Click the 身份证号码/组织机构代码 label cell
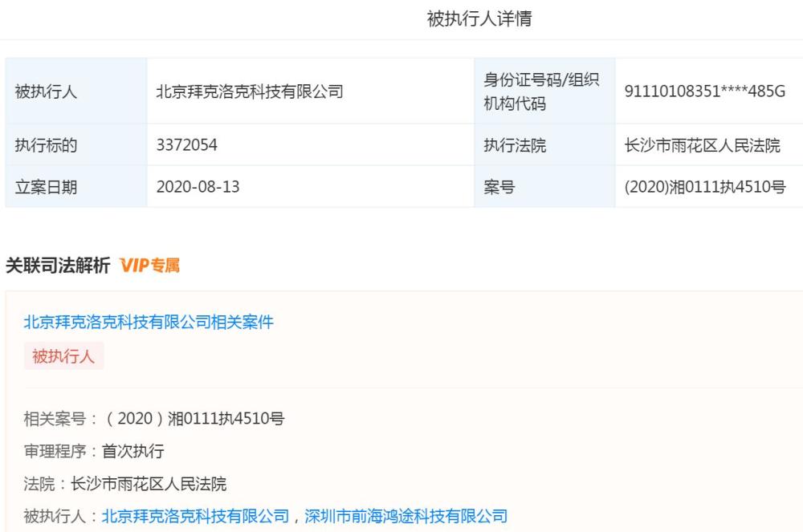 pos(545,91)
